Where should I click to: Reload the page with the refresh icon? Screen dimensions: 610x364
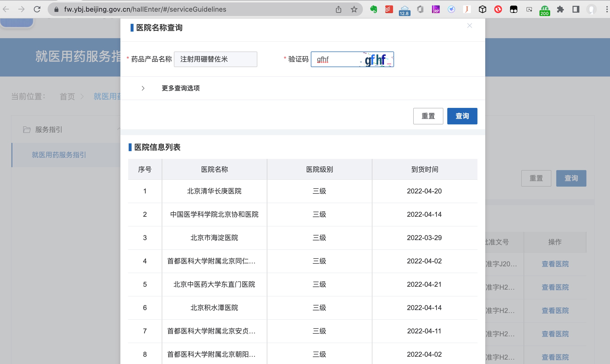pos(37,9)
